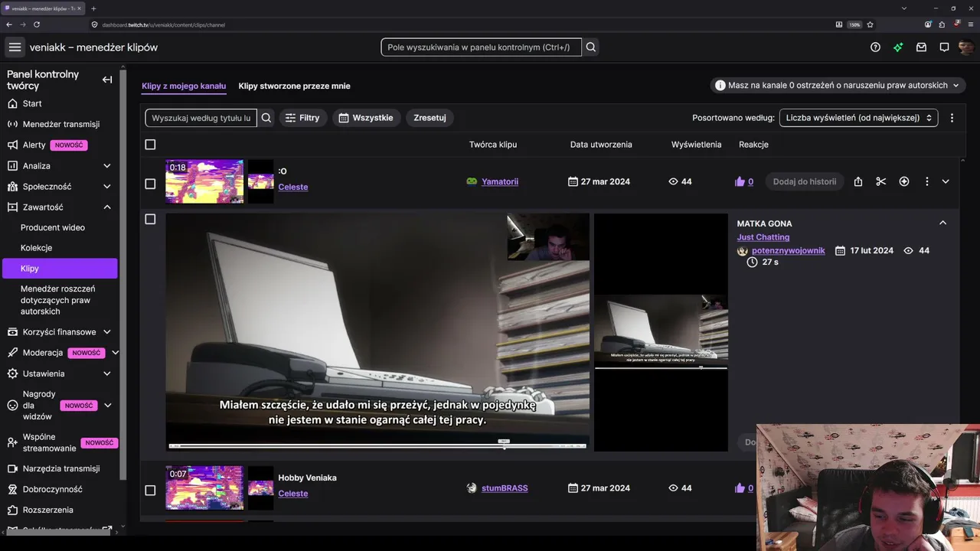Image resolution: width=980 pixels, height=551 pixels.
Task: Open the Yamatorii creator link
Action: (500, 182)
